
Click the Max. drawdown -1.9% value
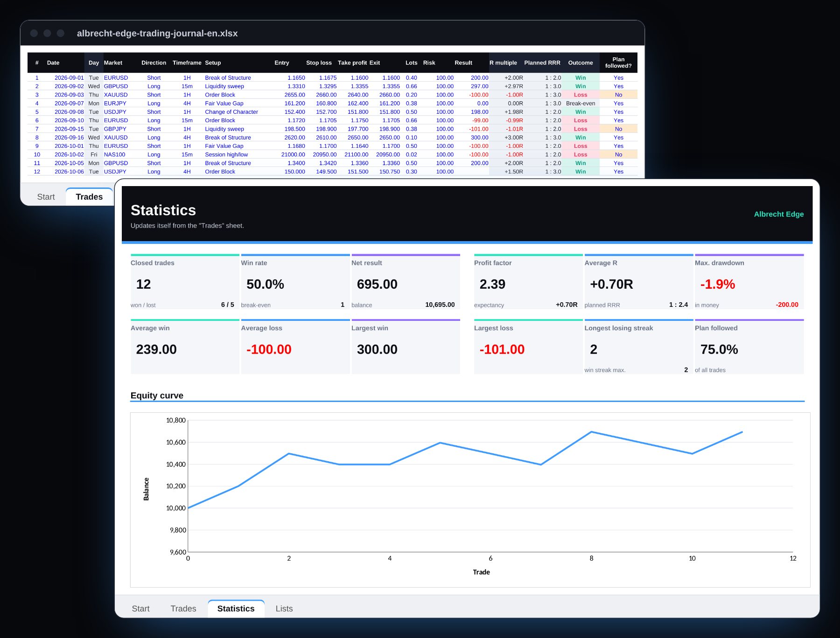[717, 284]
